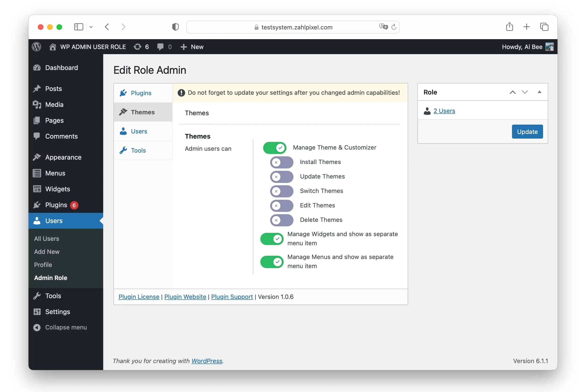This screenshot has height=392, width=579.
Task: Click the Tools wrench icon in sidebar
Action: 37,296
